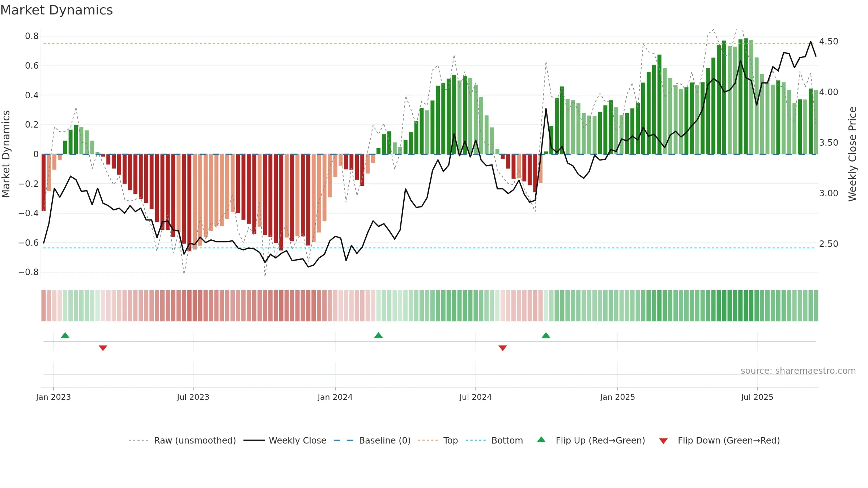Click the flip-up marker near Jan 2023
This screenshot has height=488, width=868.
65,335
